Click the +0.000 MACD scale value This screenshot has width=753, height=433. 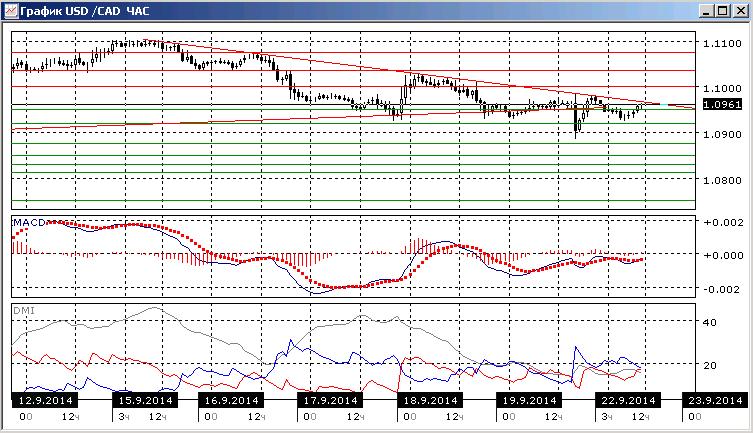[723, 255]
